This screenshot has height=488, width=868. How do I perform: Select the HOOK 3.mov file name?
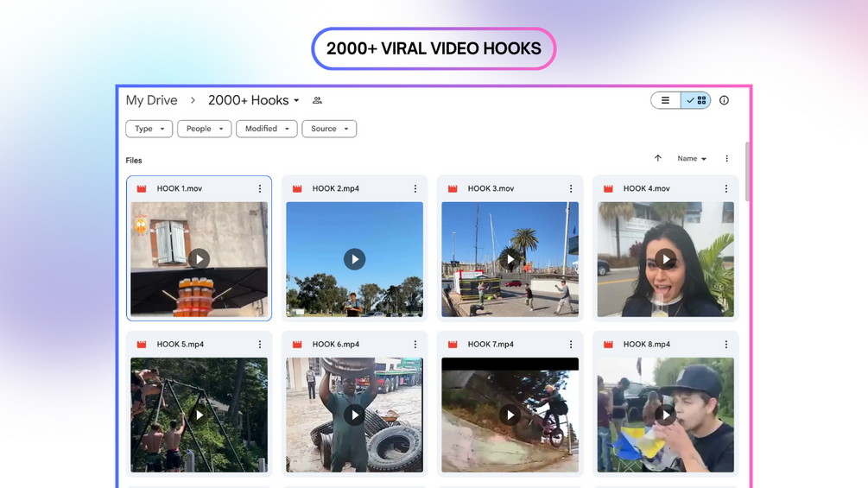tap(491, 188)
